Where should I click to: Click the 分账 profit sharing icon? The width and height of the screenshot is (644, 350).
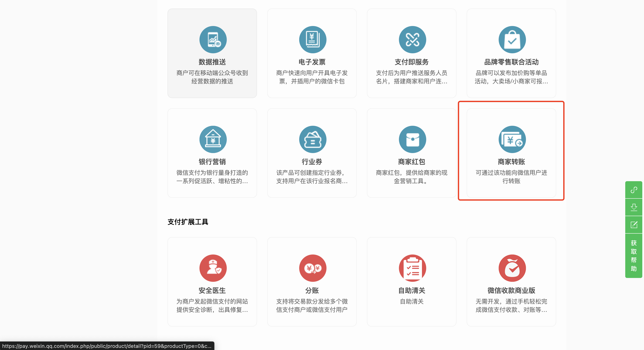[x=312, y=268]
